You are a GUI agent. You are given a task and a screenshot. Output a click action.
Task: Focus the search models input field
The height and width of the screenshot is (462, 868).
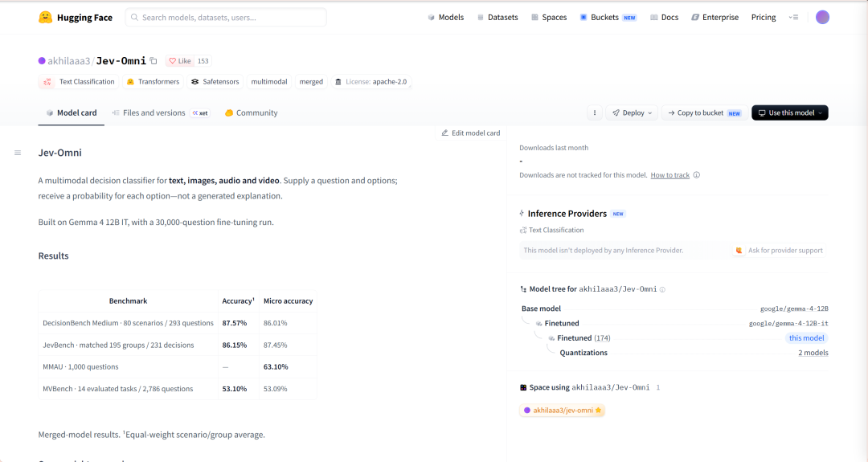[x=226, y=17]
